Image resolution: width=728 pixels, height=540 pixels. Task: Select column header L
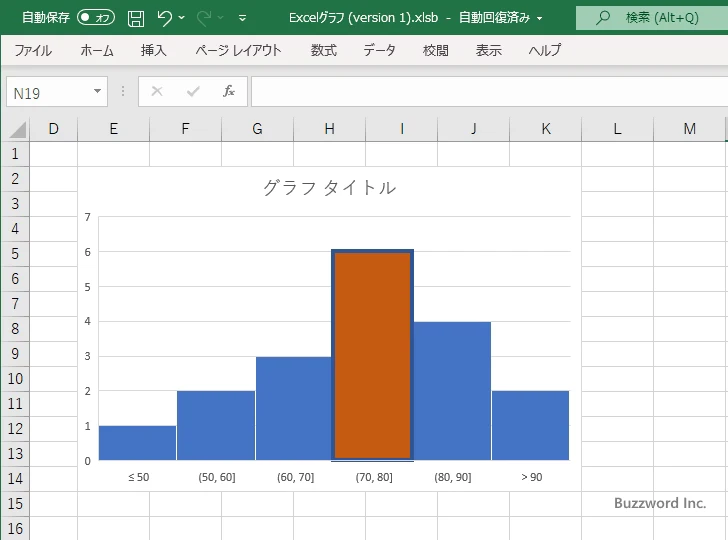[617, 129]
